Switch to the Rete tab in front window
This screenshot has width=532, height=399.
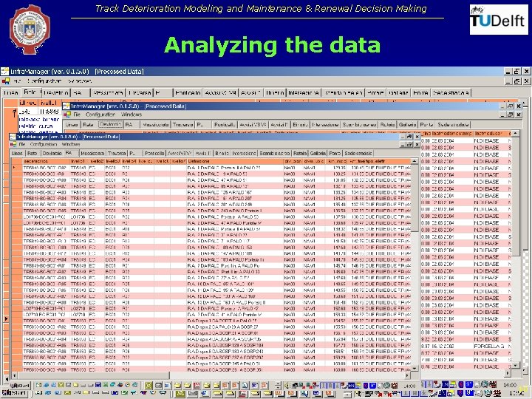click(33, 154)
